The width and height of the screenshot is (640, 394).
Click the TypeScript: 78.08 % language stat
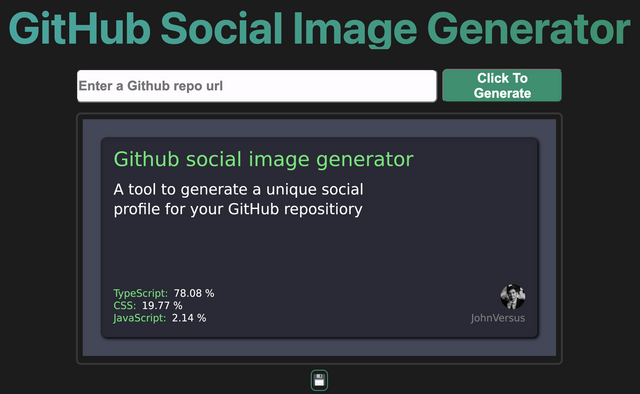(x=164, y=293)
